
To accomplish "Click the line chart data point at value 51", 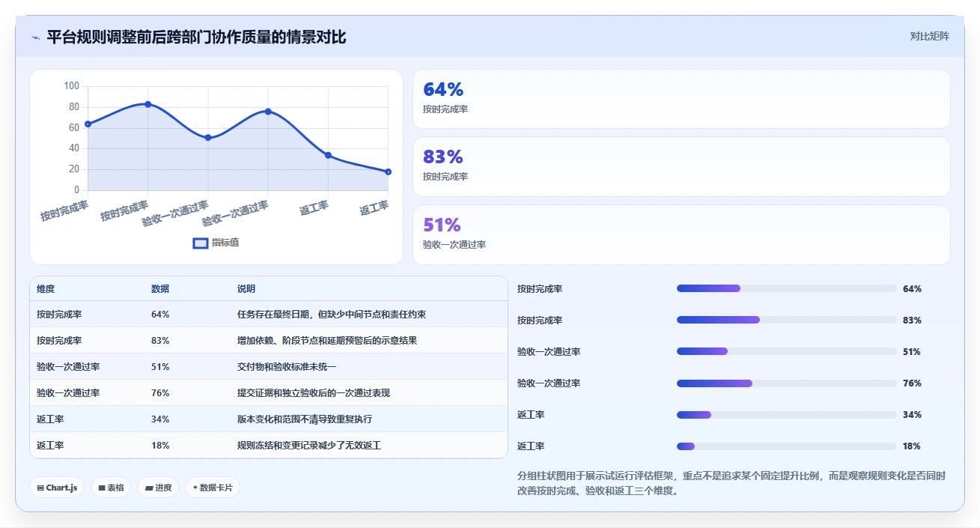I will click(208, 138).
